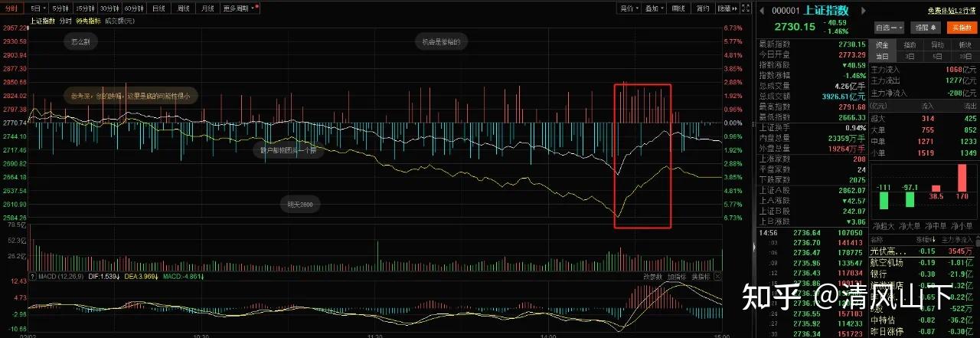The height and width of the screenshot is (338, 980).
Task: Click the MACD (12,26,9) parameter label
Action: pyautogui.click(x=60, y=277)
